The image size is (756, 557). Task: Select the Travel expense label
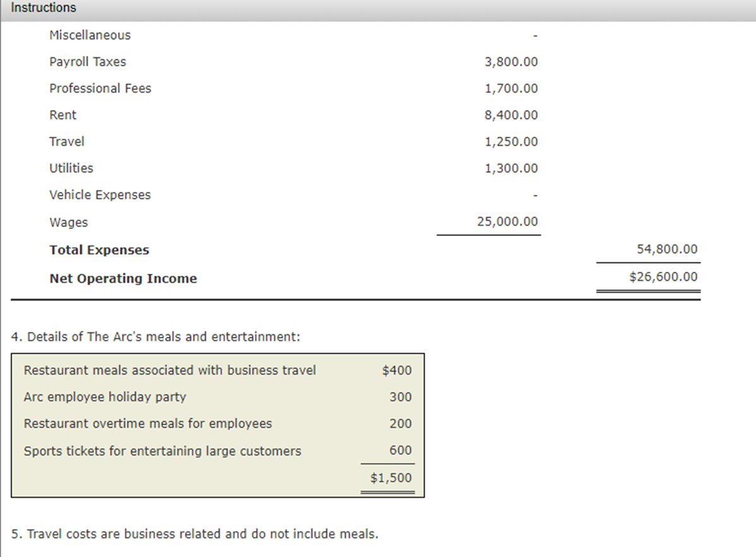[x=66, y=141]
